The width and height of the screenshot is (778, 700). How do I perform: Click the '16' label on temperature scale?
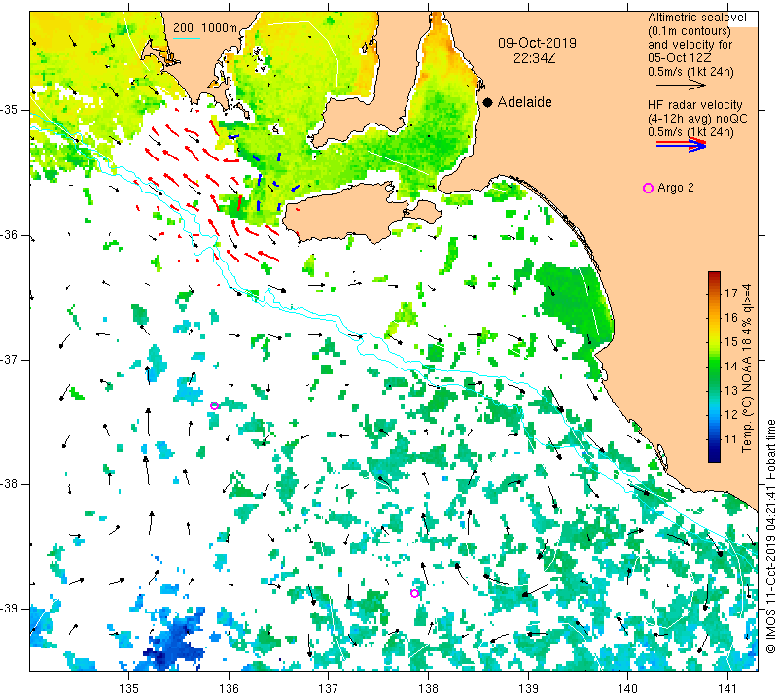[x=731, y=318]
